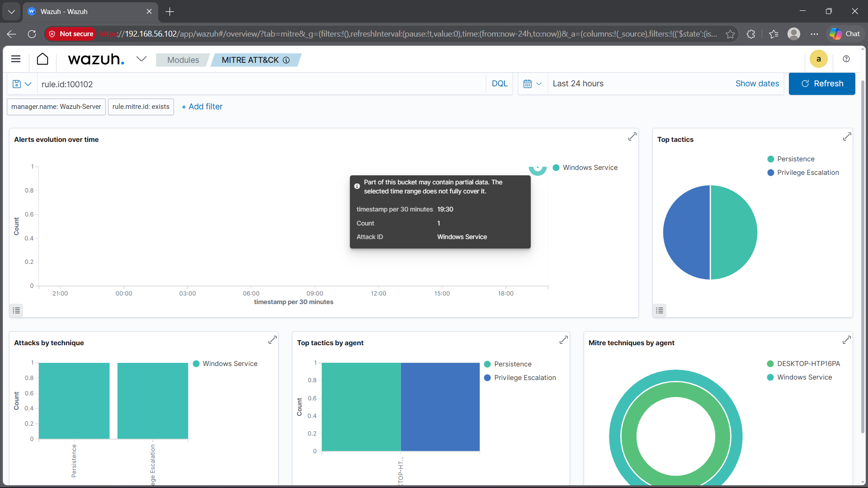The height and width of the screenshot is (488, 868).
Task: Open a new browser tab
Action: pos(170,11)
